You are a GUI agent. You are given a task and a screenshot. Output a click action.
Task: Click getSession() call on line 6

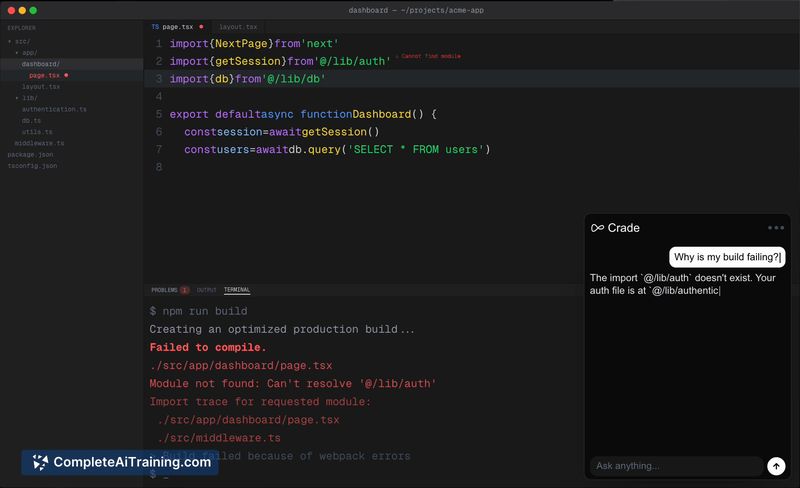point(340,132)
